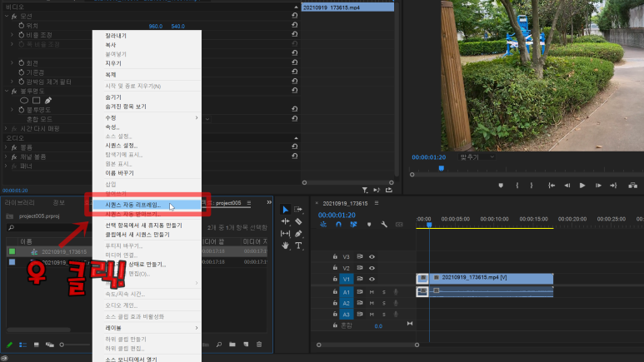Switch to the '라이브러리' tab
The height and width of the screenshot is (362, 644).
tap(20, 203)
